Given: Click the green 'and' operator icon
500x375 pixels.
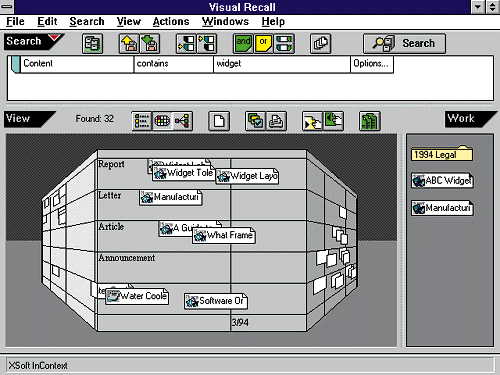Looking at the screenshot, I should tap(243, 44).
